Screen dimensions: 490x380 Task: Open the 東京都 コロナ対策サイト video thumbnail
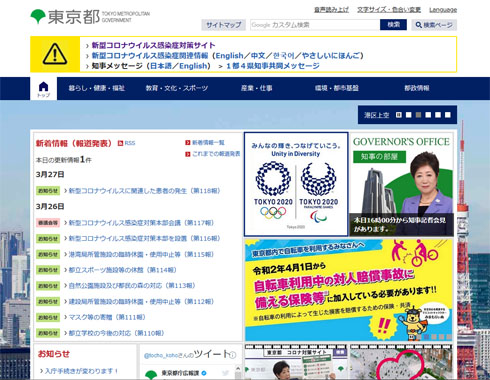296,362
